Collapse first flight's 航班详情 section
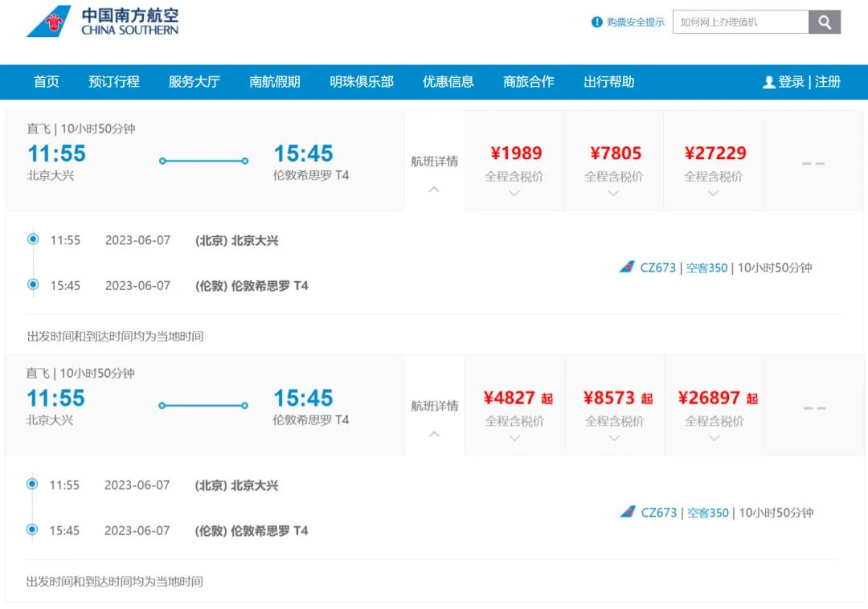The height and width of the screenshot is (609, 868). coord(434,190)
